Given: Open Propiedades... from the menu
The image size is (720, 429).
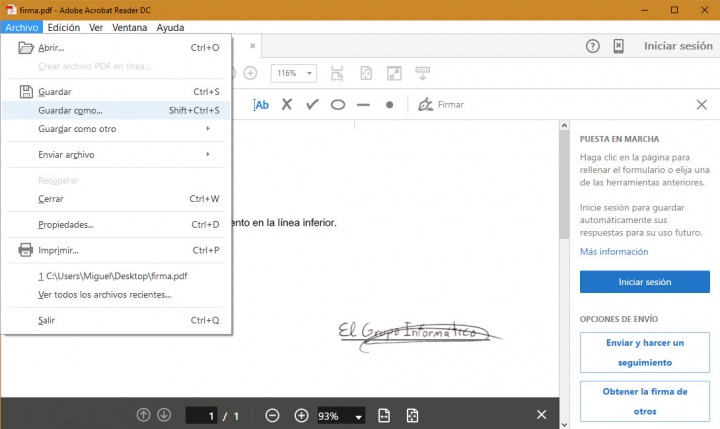Looking at the screenshot, I should [x=116, y=225].
